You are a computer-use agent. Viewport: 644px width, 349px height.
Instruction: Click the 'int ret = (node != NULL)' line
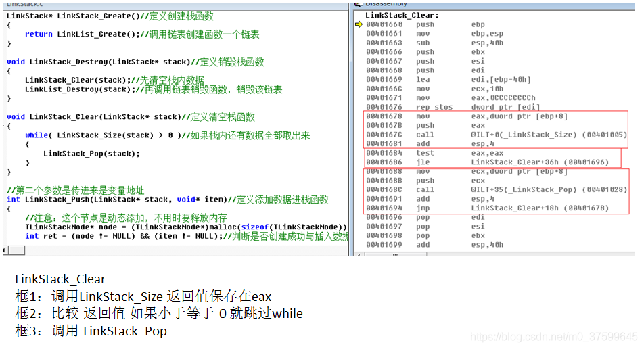point(186,236)
